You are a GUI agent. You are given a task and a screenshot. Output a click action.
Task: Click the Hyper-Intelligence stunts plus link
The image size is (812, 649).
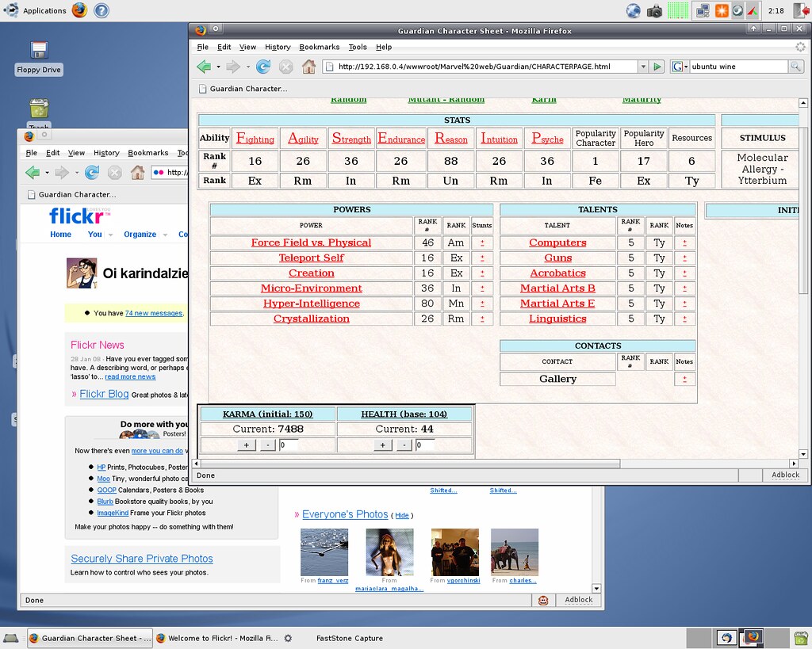click(x=482, y=304)
